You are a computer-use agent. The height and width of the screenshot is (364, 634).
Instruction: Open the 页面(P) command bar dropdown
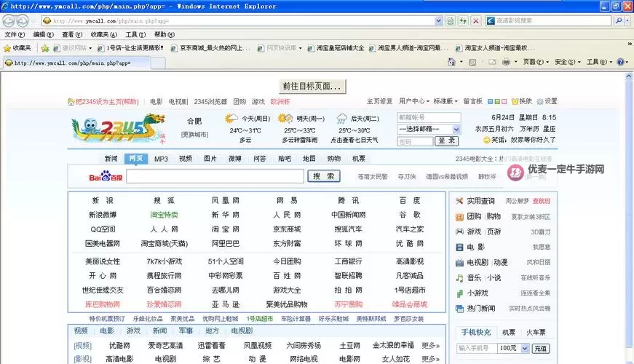[x=536, y=62]
